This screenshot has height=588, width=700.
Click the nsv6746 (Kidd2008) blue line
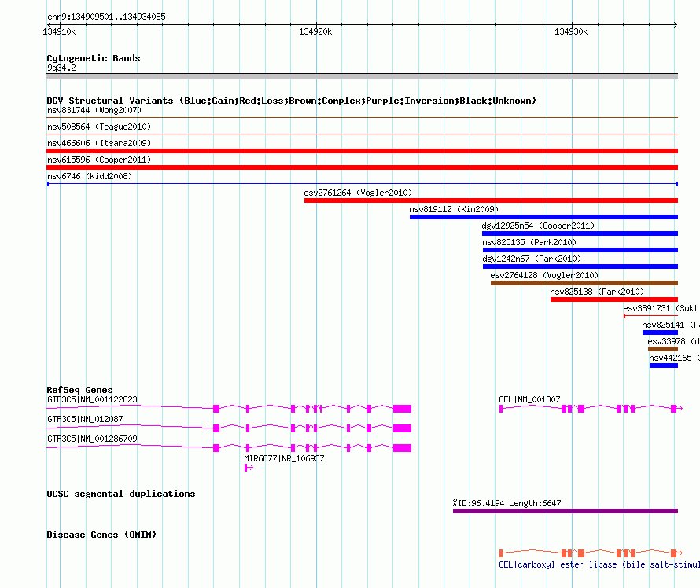(x=362, y=184)
